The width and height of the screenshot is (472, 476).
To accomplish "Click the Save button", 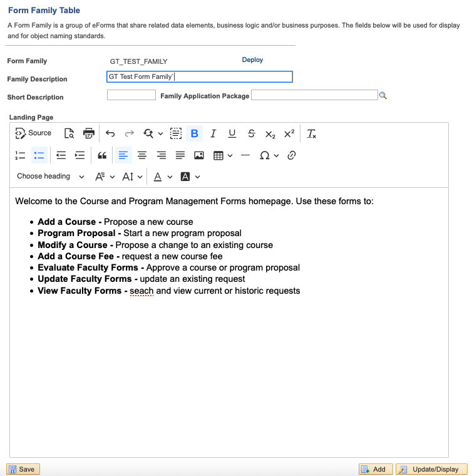I will (x=23, y=469).
